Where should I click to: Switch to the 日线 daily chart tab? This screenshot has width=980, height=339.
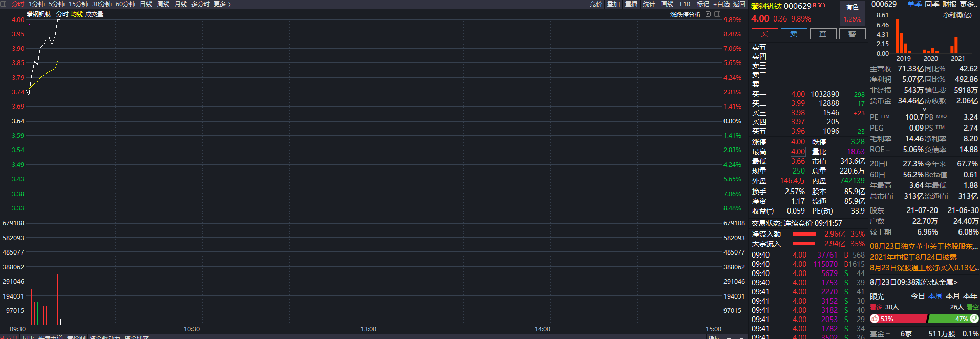(146, 4)
